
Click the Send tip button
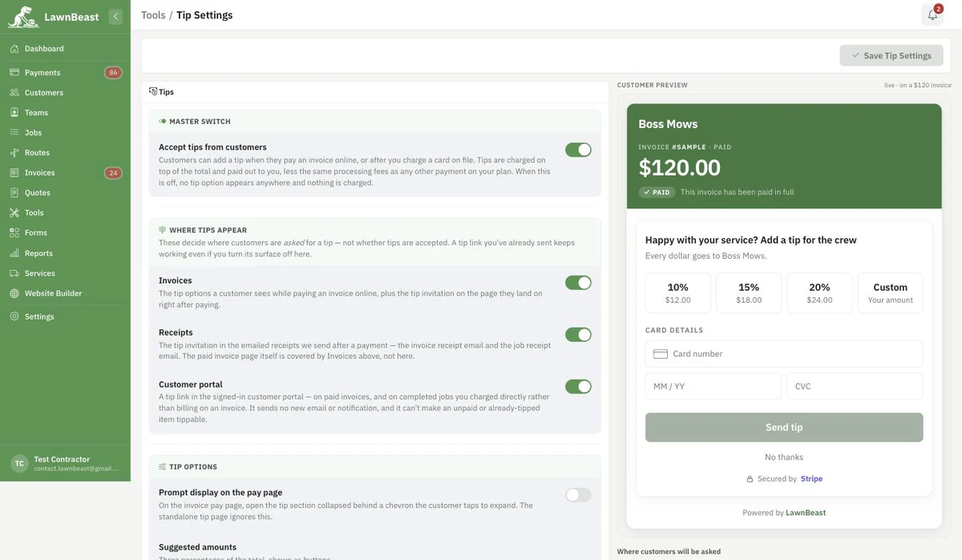(784, 428)
